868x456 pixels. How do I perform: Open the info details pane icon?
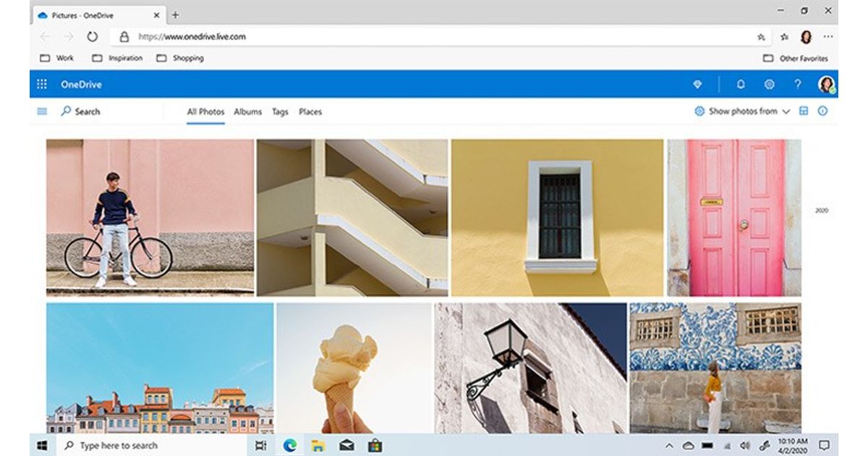click(822, 111)
